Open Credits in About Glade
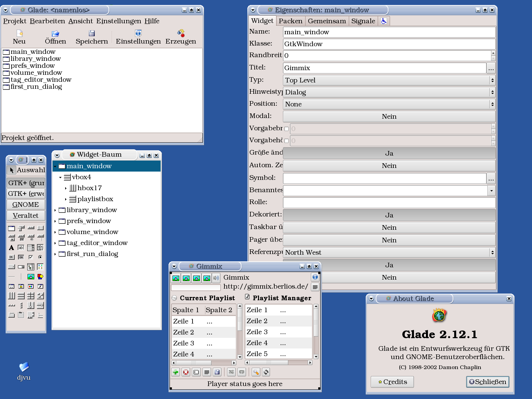This screenshot has width=532, height=399. pyautogui.click(x=392, y=382)
